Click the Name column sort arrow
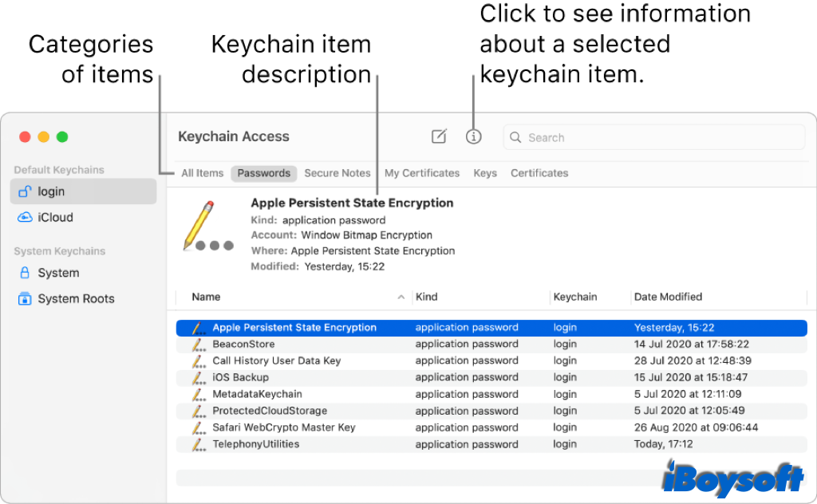This screenshot has height=504, width=817. click(x=401, y=297)
